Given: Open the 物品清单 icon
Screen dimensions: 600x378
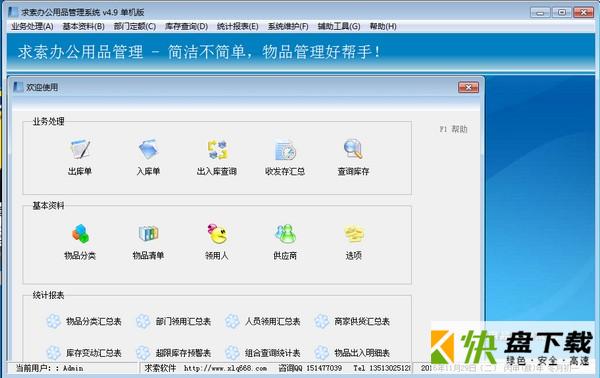Looking at the screenshot, I should tap(148, 233).
